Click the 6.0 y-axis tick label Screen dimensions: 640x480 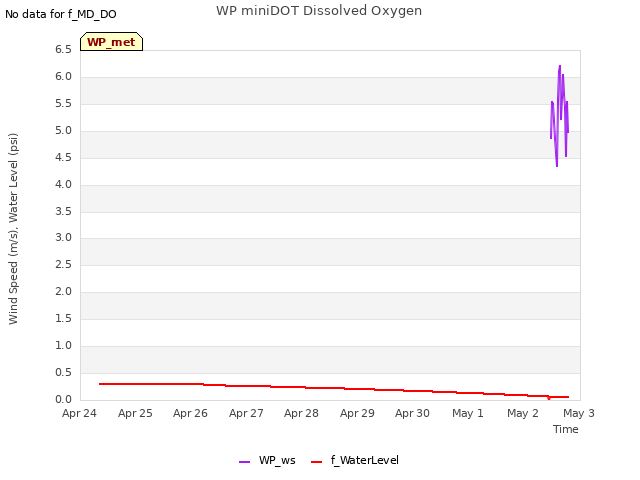[x=64, y=77]
